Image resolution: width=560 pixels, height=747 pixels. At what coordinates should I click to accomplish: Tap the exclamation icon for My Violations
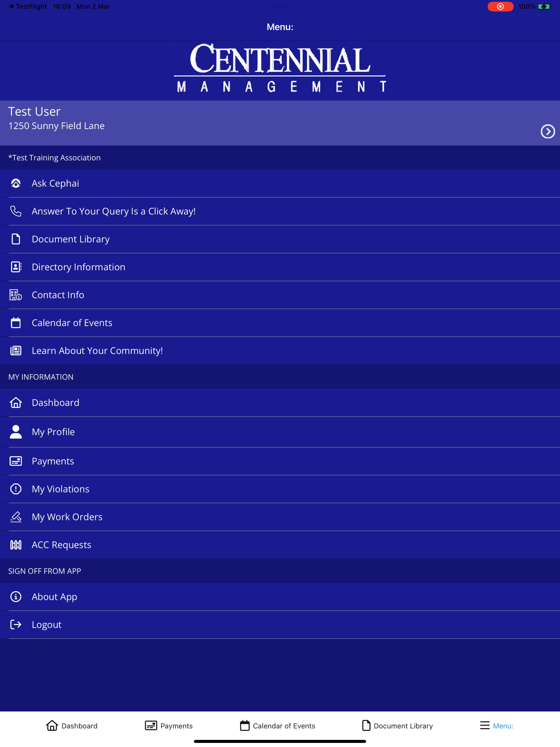(16, 489)
